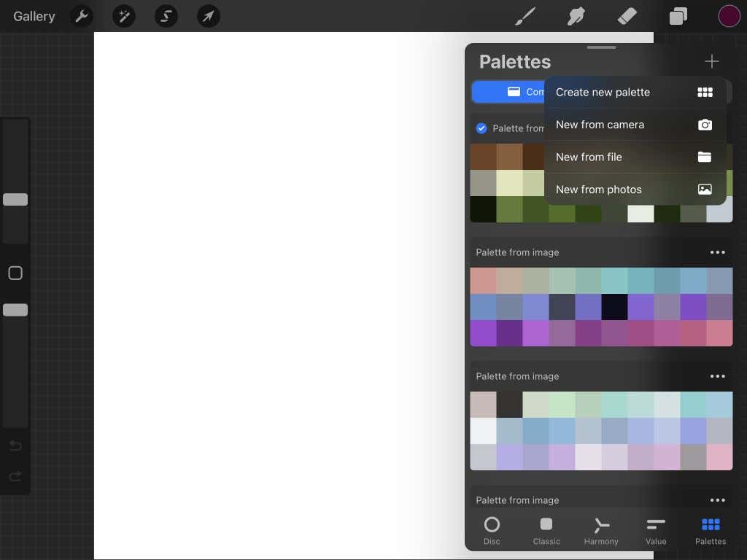Screen dimensions: 747x560
Task: Open options for the second Palette from image
Action: [x=718, y=252]
